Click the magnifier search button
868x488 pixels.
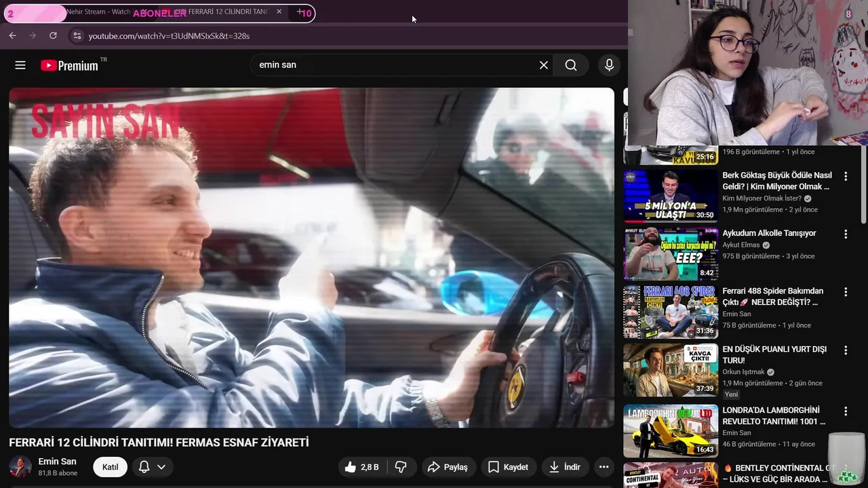tap(571, 65)
